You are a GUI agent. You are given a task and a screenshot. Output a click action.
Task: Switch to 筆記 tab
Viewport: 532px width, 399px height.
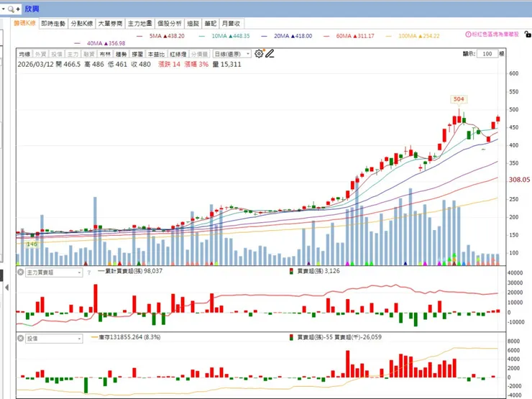click(211, 24)
